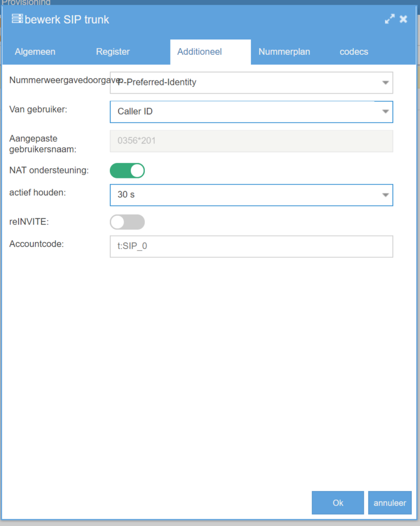Image resolution: width=420 pixels, height=526 pixels.
Task: Expand the Van gebruiker dropdown arrow
Action: tap(385, 112)
